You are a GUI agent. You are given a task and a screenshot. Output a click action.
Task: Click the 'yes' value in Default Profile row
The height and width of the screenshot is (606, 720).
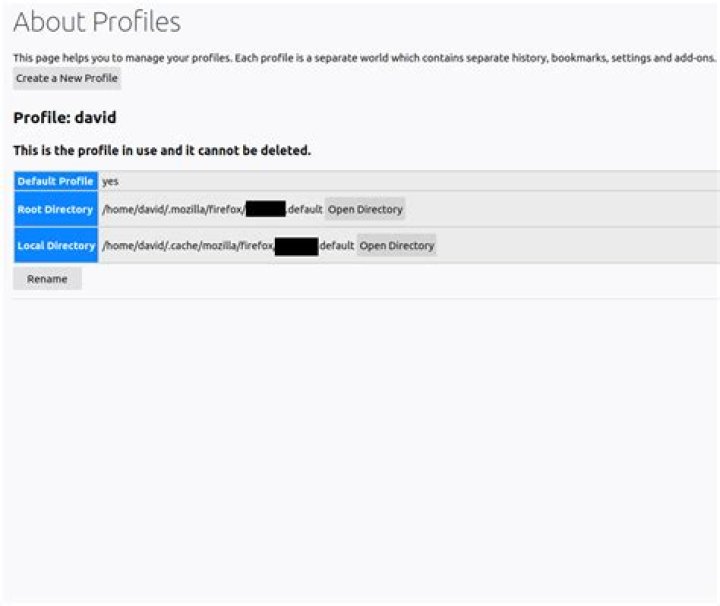(x=110, y=181)
